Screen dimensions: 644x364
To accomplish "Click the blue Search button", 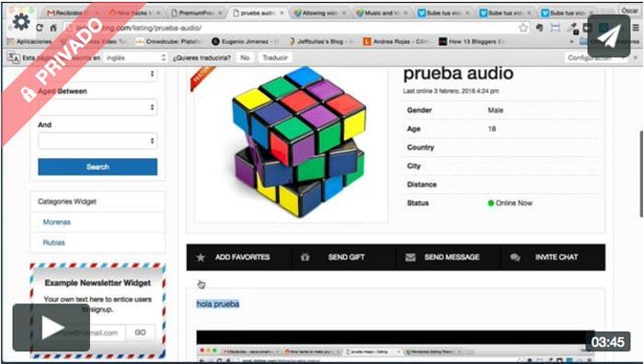I will click(x=98, y=167).
